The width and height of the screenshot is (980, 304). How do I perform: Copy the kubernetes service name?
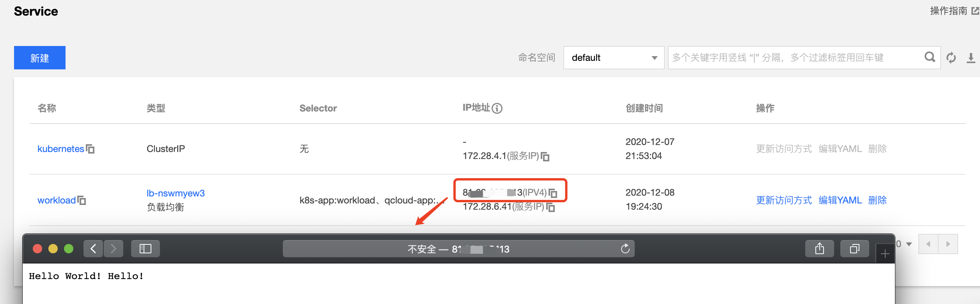coord(90,149)
